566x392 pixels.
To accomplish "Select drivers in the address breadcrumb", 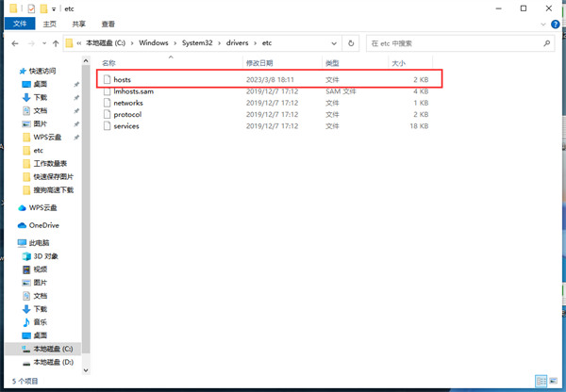I will pyautogui.click(x=237, y=43).
